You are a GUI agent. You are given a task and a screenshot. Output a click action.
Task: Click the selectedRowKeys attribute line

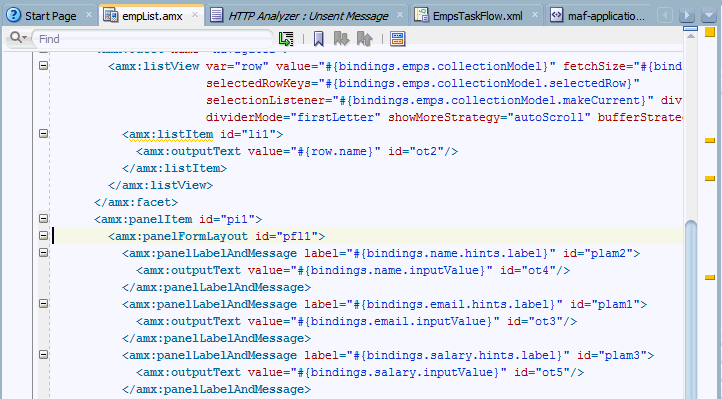(423, 83)
